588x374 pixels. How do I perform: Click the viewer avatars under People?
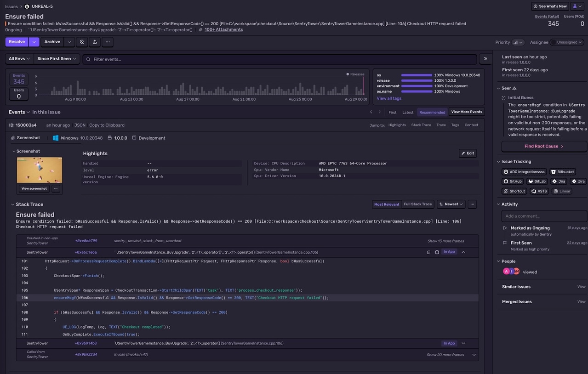click(511, 272)
